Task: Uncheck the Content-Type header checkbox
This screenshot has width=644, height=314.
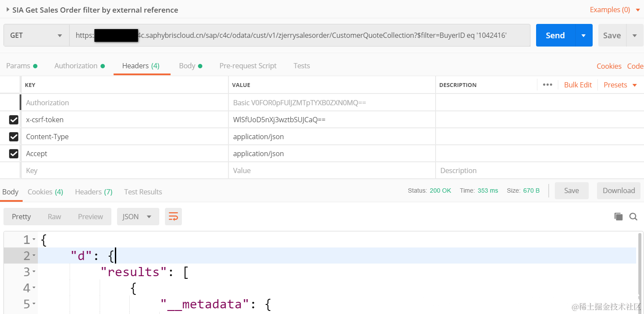Action: tap(14, 137)
